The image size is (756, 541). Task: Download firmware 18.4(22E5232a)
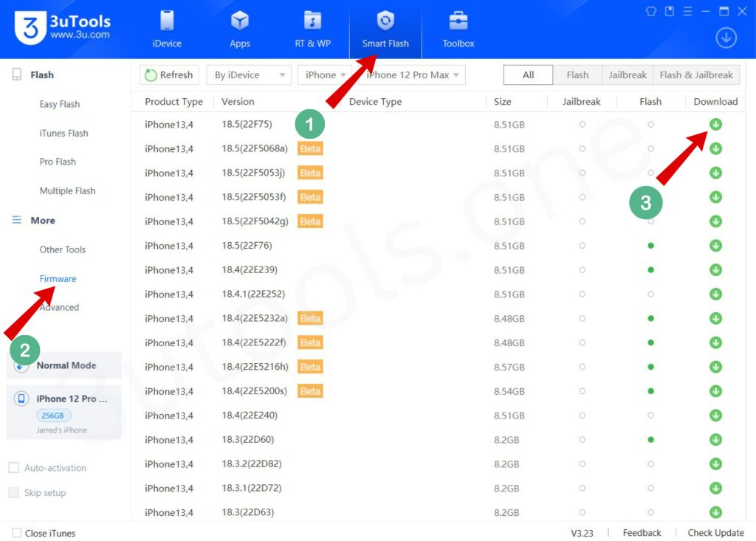(715, 318)
